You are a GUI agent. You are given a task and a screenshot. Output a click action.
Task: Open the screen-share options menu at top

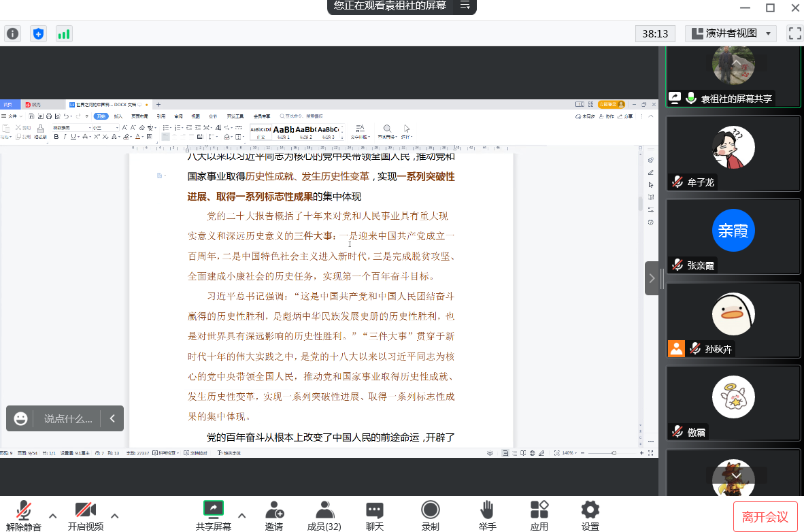465,5
